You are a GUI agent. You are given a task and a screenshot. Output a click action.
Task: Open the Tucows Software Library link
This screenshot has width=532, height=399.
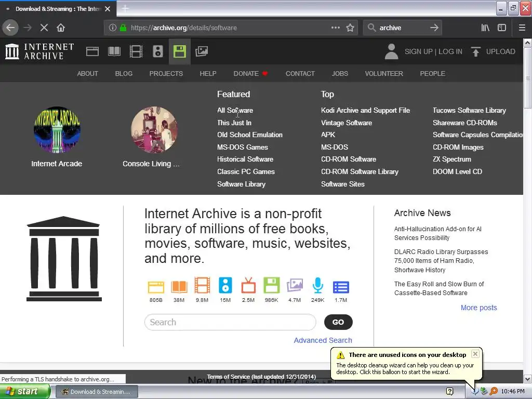point(469,110)
